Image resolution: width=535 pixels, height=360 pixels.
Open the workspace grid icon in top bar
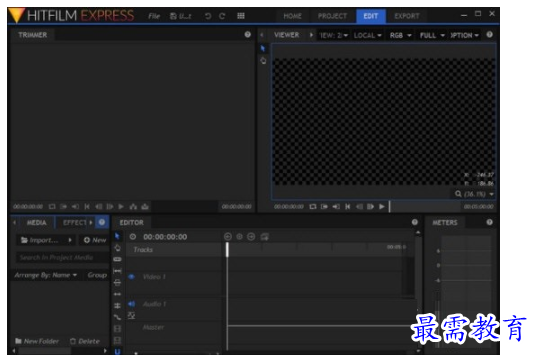click(x=241, y=16)
